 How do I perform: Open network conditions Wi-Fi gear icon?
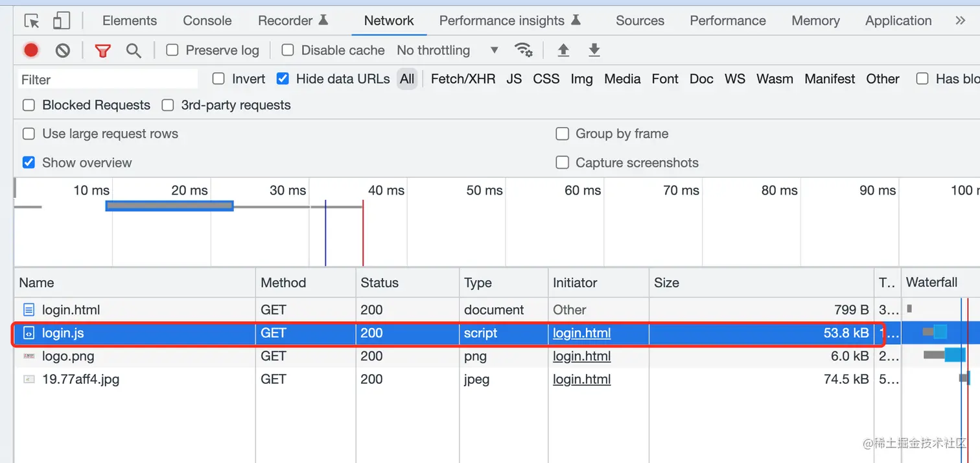(523, 50)
